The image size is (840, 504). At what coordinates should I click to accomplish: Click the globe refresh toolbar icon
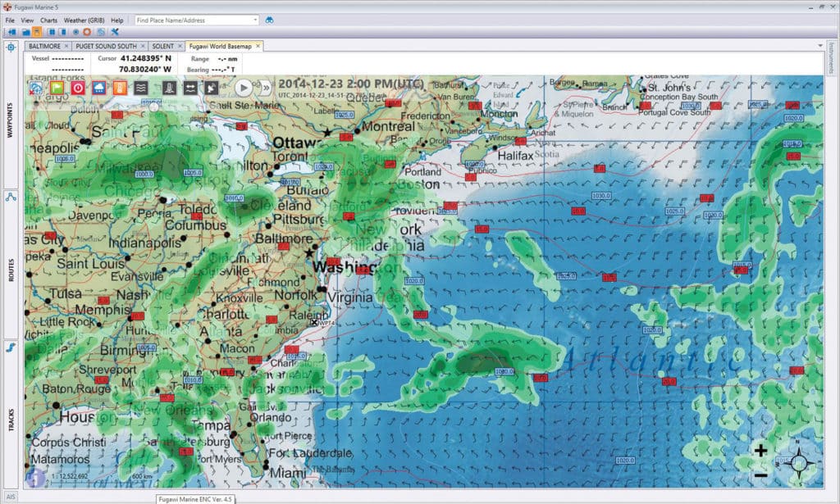click(x=101, y=32)
